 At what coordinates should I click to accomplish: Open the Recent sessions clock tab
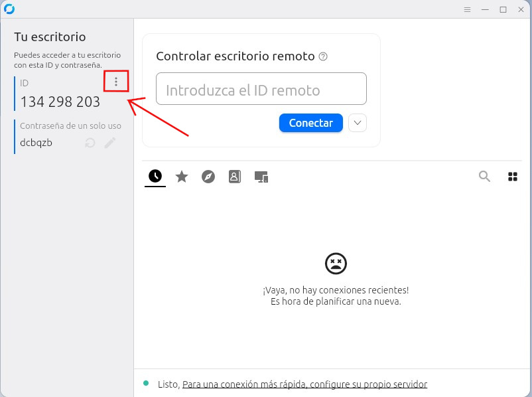click(155, 176)
